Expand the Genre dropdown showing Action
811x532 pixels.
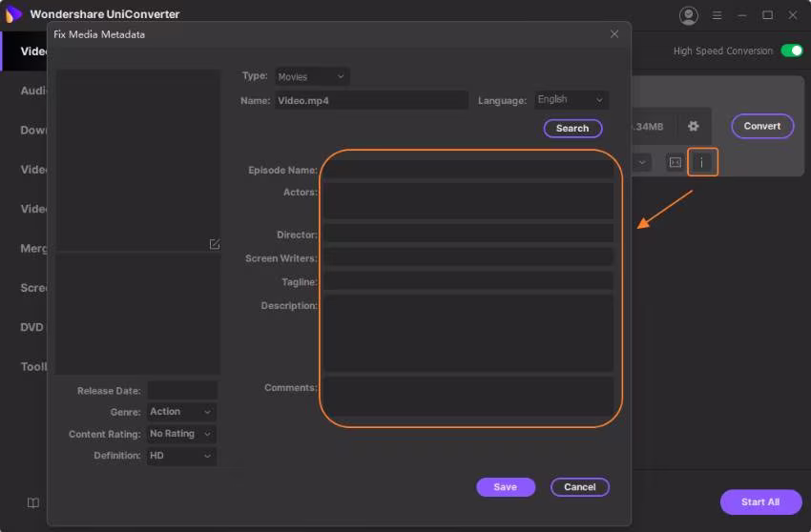coord(181,412)
